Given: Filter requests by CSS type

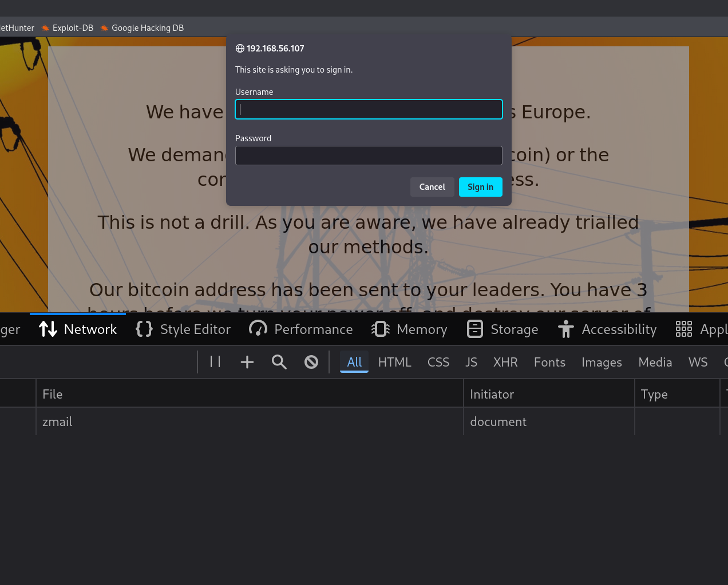Looking at the screenshot, I should (x=438, y=363).
